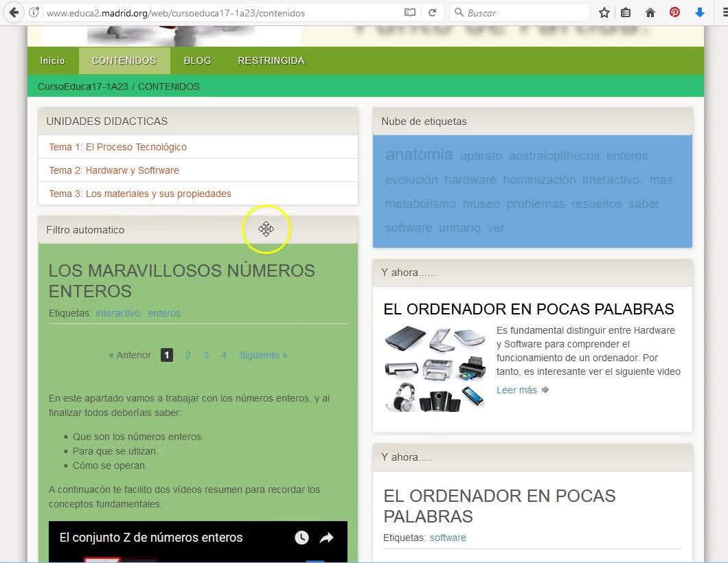Viewport: 728px width, 563px height.
Task: Click the Siguiente pagination link
Action: 263,355
